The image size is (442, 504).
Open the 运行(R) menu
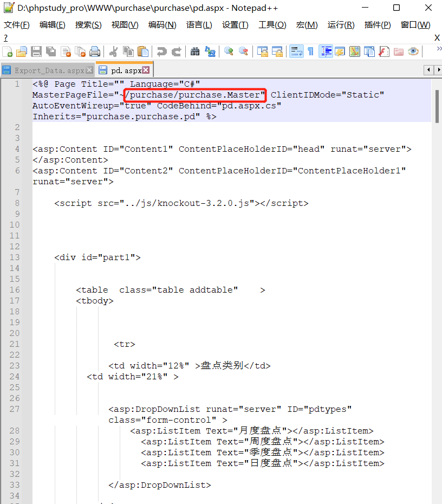tap(341, 25)
